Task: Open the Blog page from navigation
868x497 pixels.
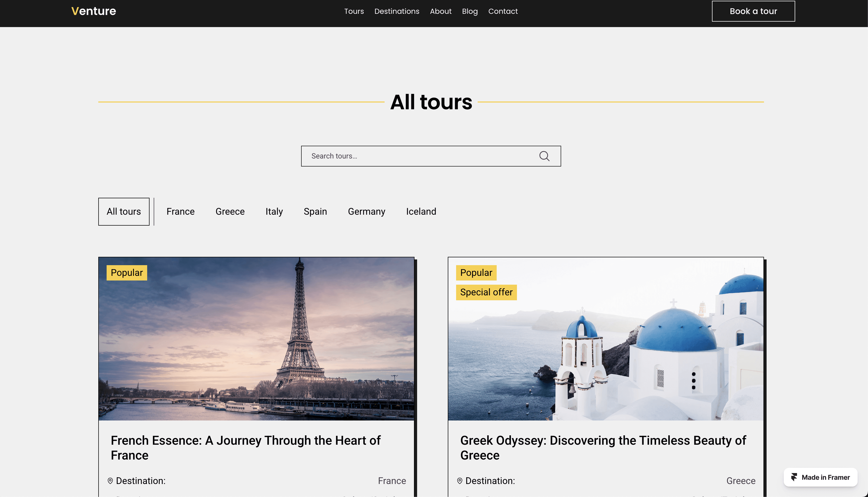Action: [x=470, y=11]
